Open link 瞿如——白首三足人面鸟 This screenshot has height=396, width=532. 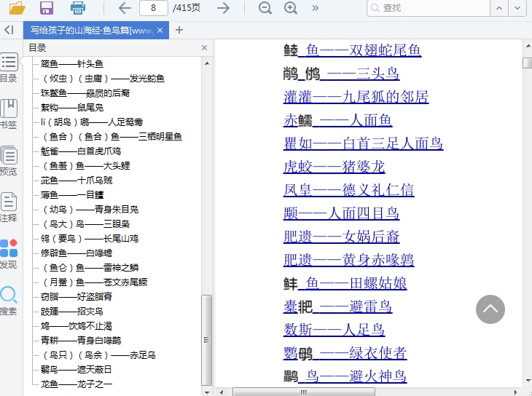364,143
